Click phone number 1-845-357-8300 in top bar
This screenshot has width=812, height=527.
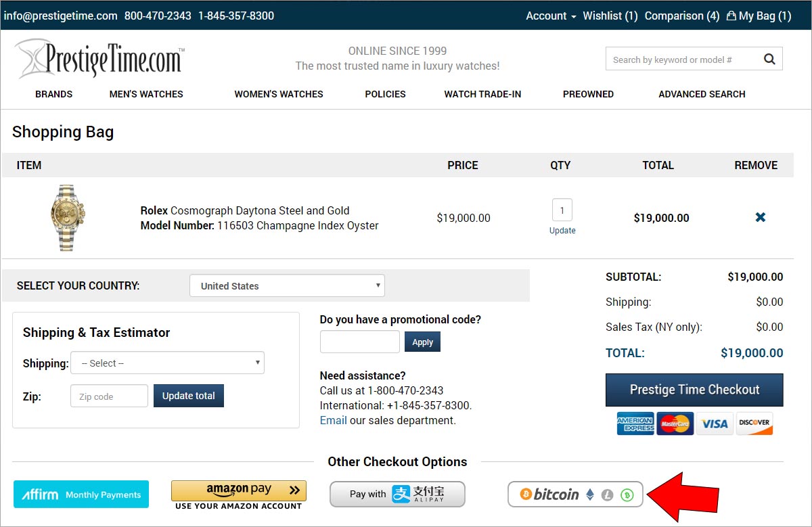pyautogui.click(x=236, y=16)
